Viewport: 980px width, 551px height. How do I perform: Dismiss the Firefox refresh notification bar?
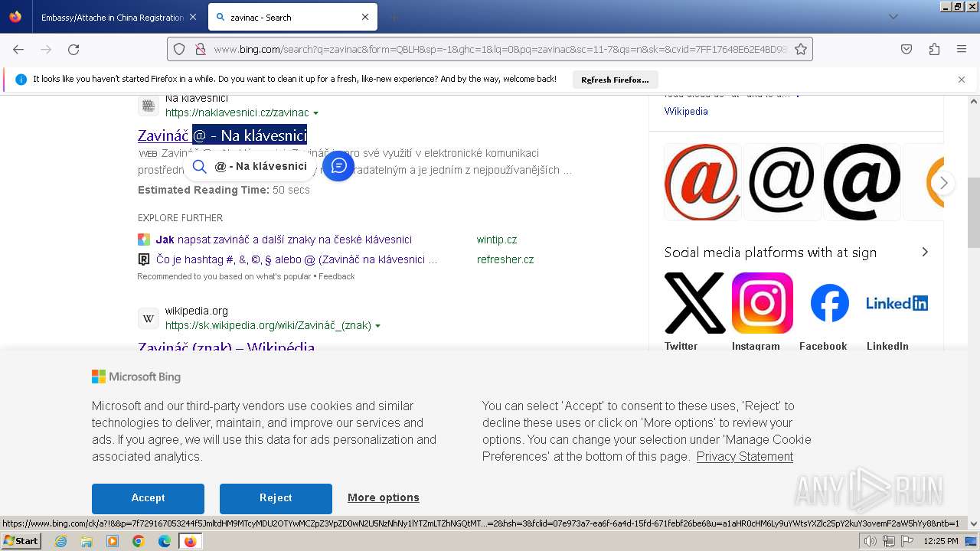coord(962,80)
